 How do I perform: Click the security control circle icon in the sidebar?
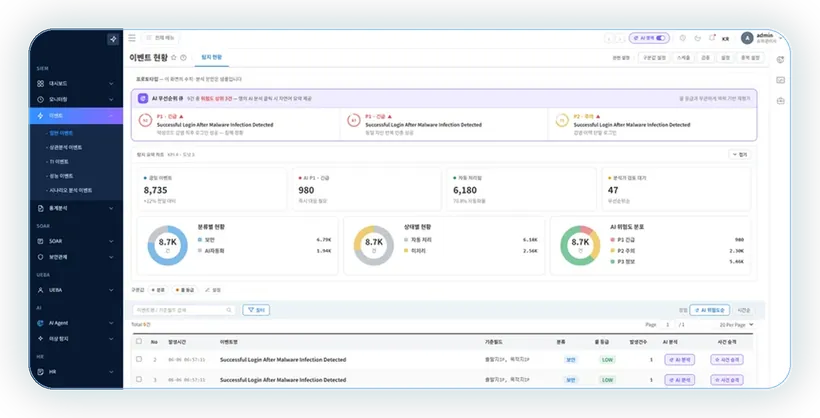point(40,257)
